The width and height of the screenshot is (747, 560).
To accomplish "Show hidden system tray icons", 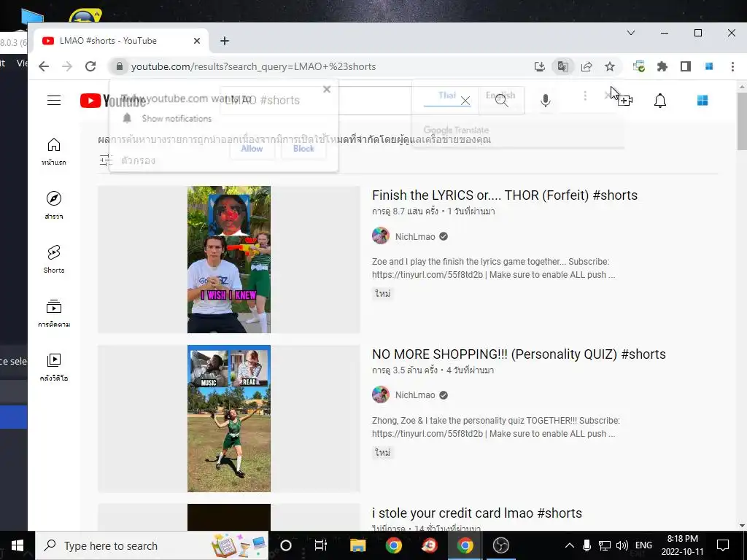I will pos(569,545).
